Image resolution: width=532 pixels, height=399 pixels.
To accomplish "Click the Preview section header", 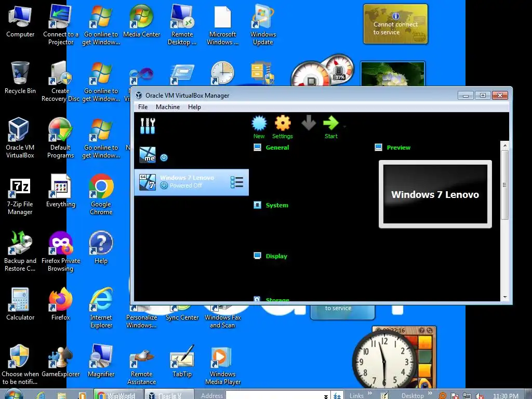I will point(398,148).
